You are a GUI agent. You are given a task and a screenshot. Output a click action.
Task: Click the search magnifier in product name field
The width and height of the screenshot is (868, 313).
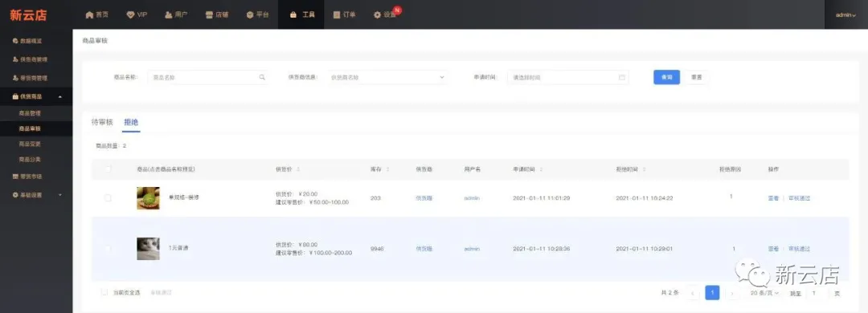pos(262,77)
